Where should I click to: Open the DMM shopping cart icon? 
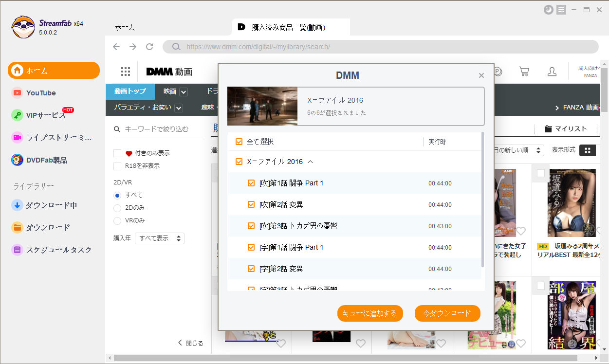(524, 72)
